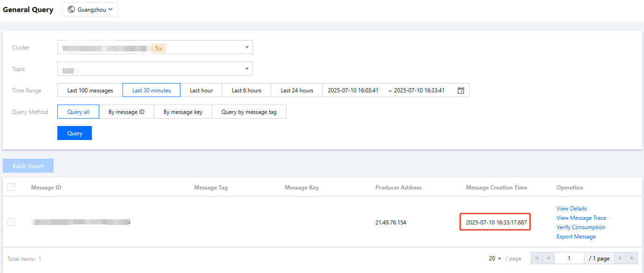The width and height of the screenshot is (644, 273).
Task: Click the start time field 2025-07-10 16:03:41
Action: (x=353, y=91)
